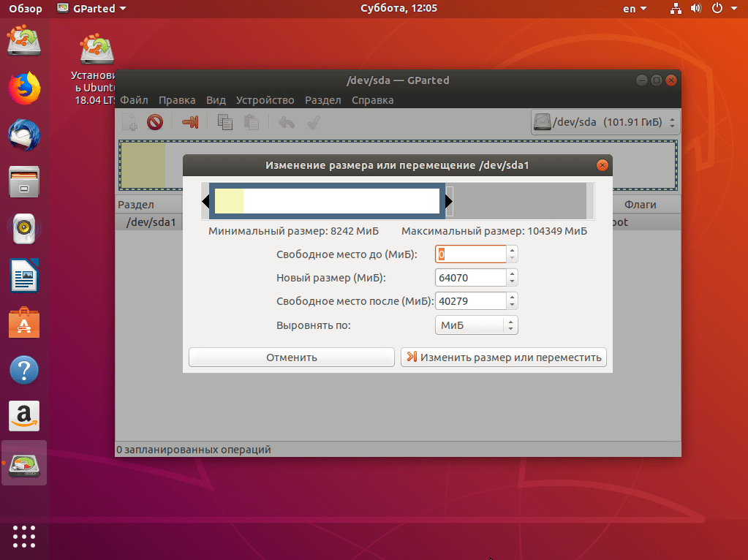Decrease the new size value
The image size is (748, 560).
(512, 281)
